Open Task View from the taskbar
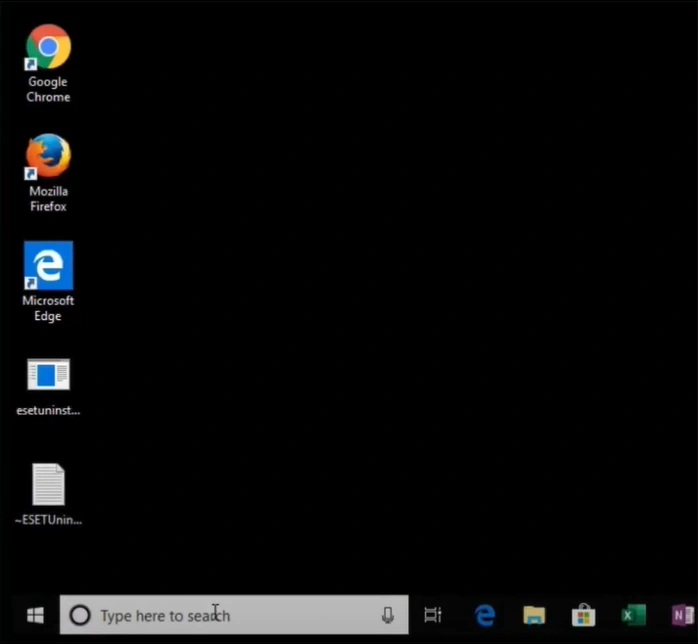Screen dimensions: 698x644 [x=433, y=616]
